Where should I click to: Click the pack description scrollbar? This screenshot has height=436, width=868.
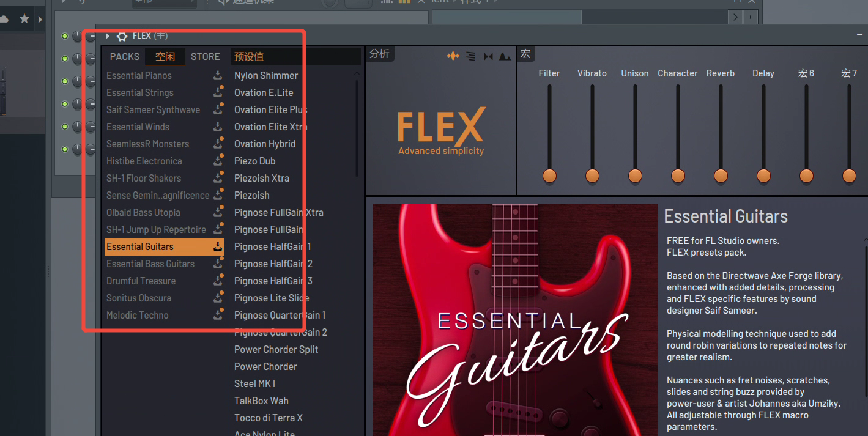[x=866, y=321]
